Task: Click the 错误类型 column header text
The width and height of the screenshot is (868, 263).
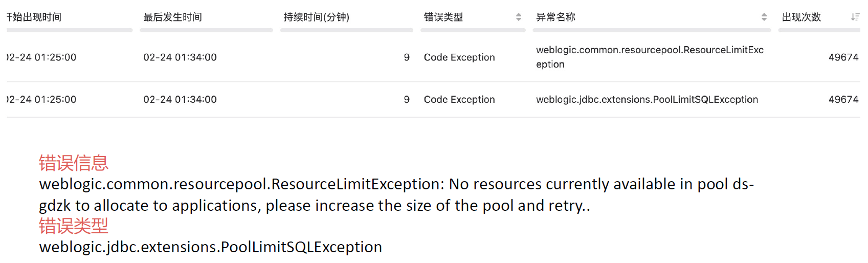Action: pos(443,17)
